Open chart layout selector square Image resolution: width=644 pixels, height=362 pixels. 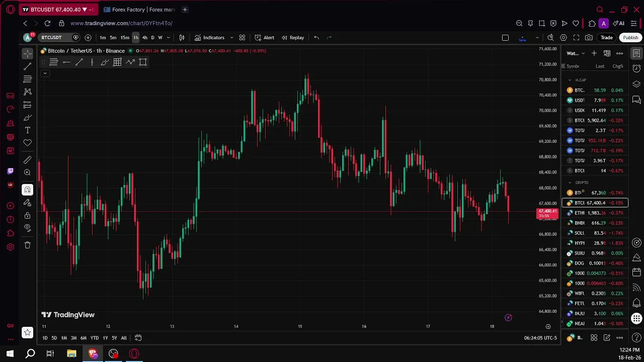[505, 38]
